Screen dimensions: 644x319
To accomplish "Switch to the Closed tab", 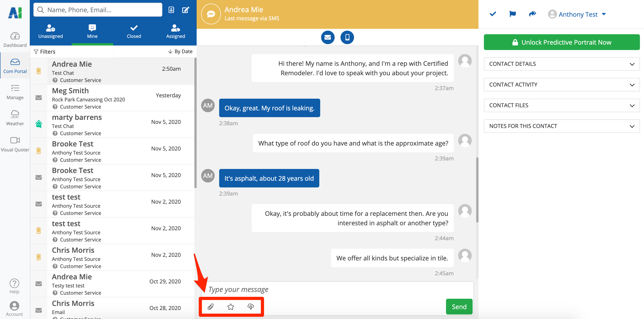I will click(134, 32).
